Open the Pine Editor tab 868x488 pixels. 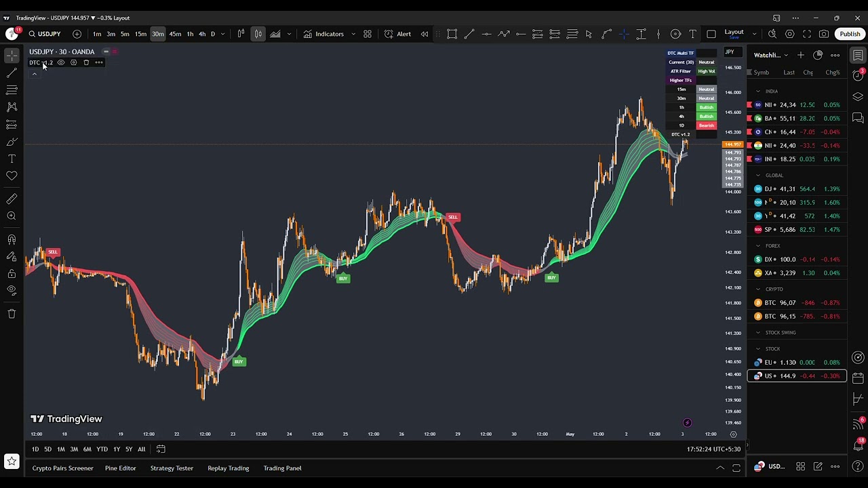pos(121,468)
